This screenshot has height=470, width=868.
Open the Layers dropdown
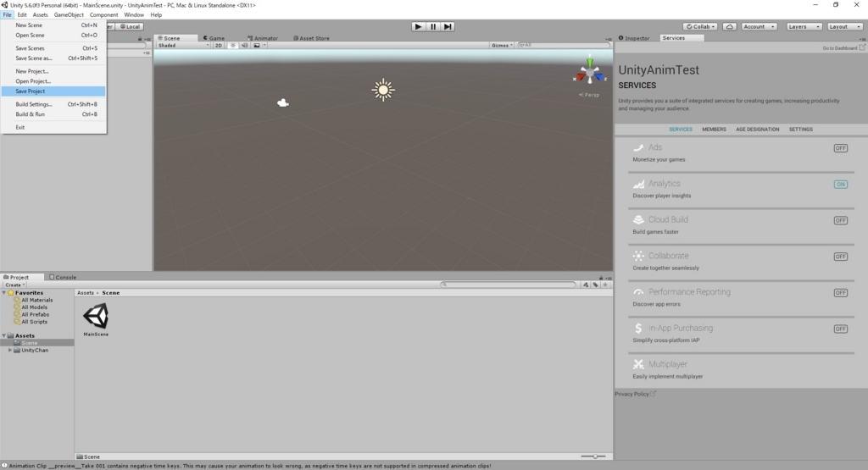pos(804,26)
